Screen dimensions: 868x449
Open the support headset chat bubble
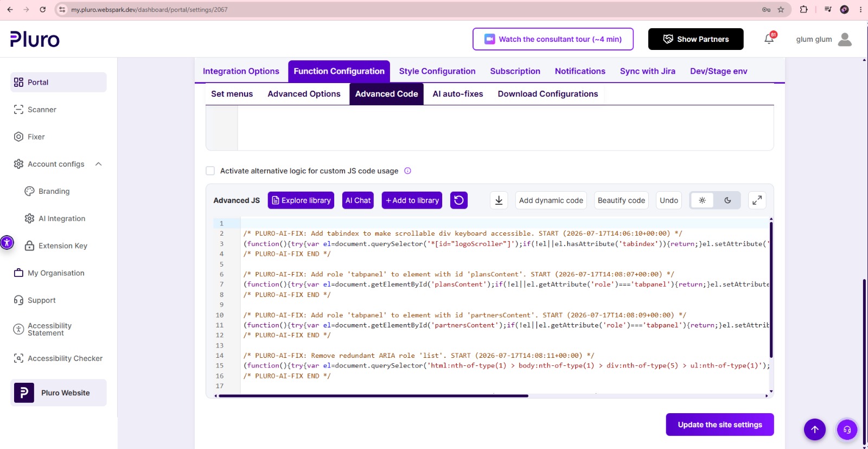click(x=847, y=429)
